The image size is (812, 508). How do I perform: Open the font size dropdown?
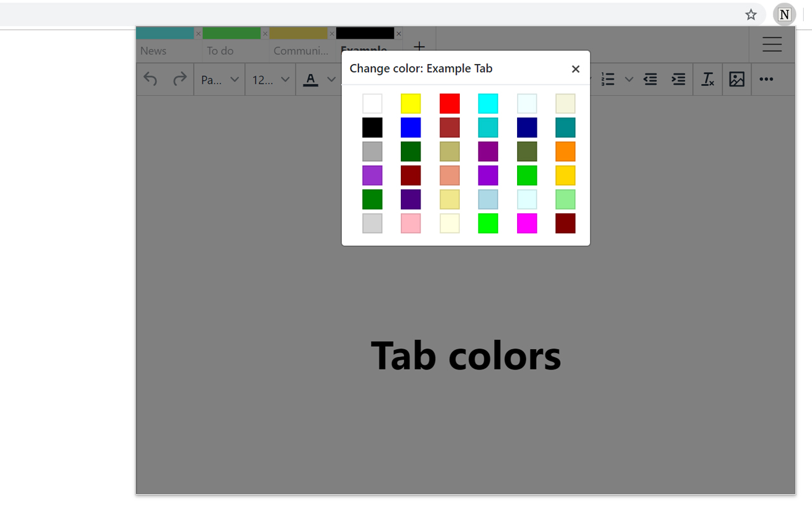[270, 79]
